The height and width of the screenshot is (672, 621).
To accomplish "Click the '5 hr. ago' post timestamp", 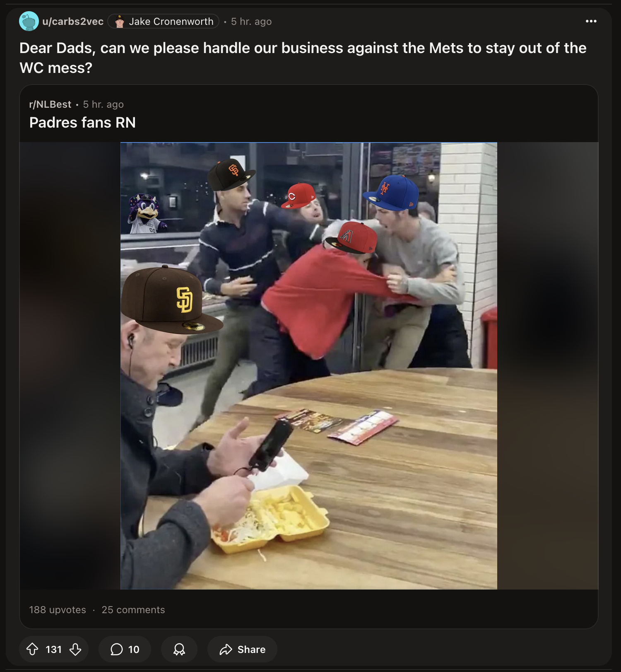I will pyautogui.click(x=251, y=22).
